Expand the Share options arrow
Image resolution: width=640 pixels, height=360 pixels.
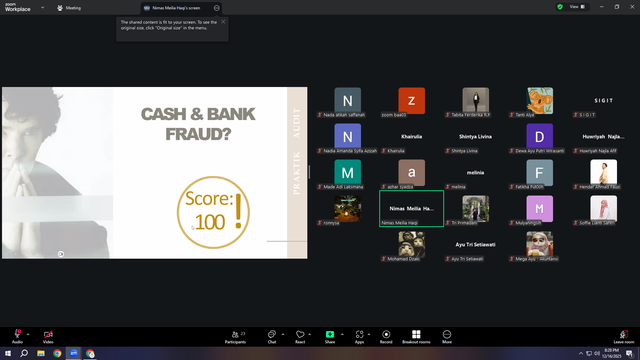[342, 334]
